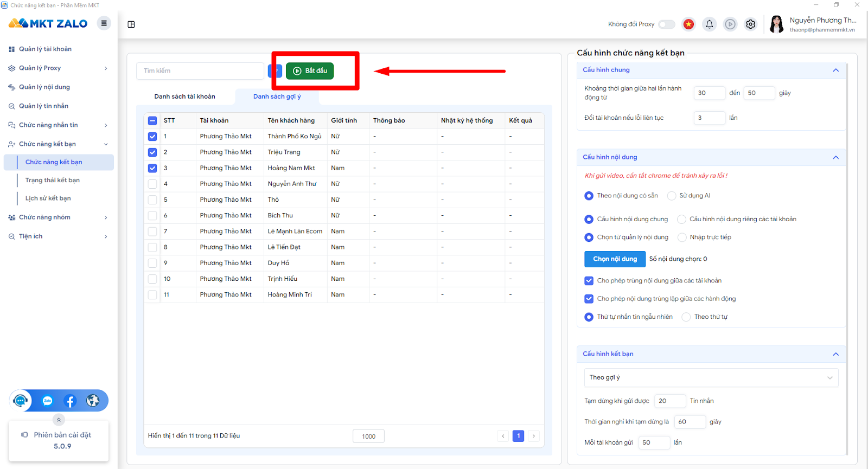Click the Zalo icon in the sidebar
The height and width of the screenshot is (469, 868).
[x=48, y=401]
